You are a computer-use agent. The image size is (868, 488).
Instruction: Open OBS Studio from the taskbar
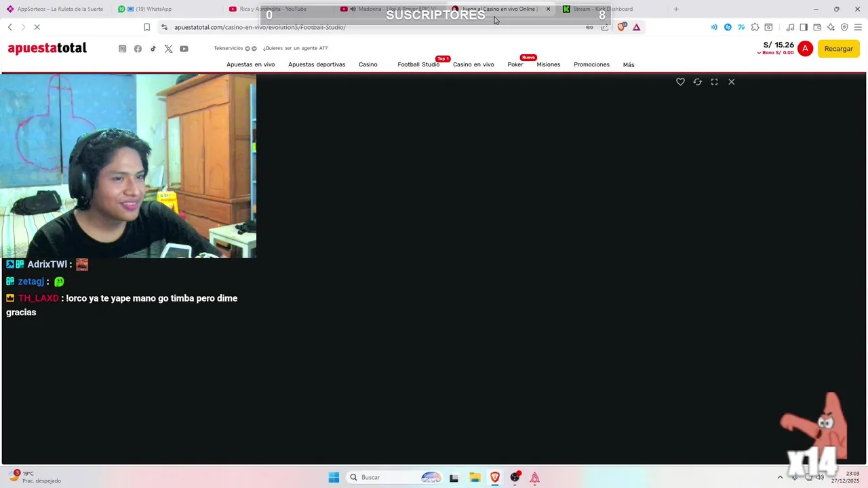[x=515, y=477]
